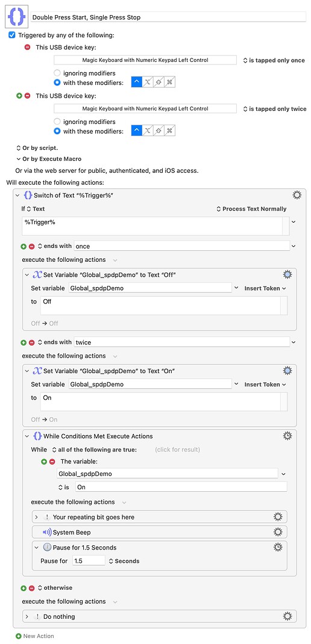The height and width of the screenshot is (644, 311).
Task: Add a new case after ends with twice
Action: (24, 342)
